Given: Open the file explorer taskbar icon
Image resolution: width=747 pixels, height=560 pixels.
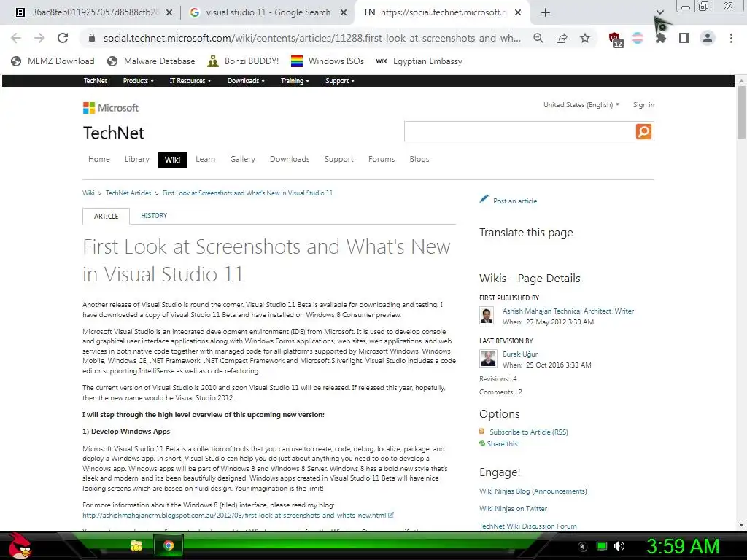Looking at the screenshot, I should [136, 545].
